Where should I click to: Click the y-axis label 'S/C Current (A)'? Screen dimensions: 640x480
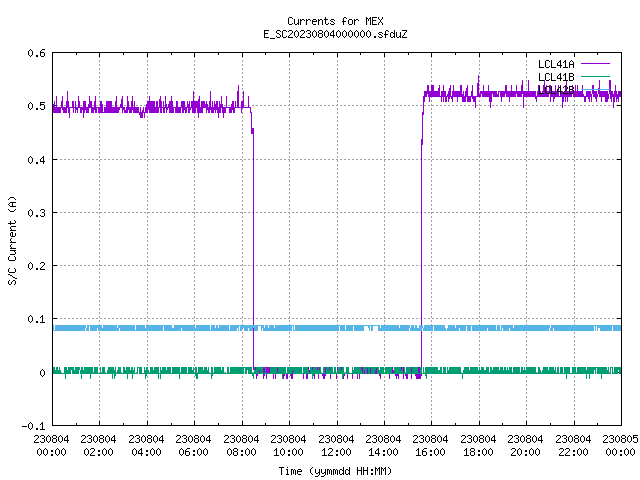point(12,241)
